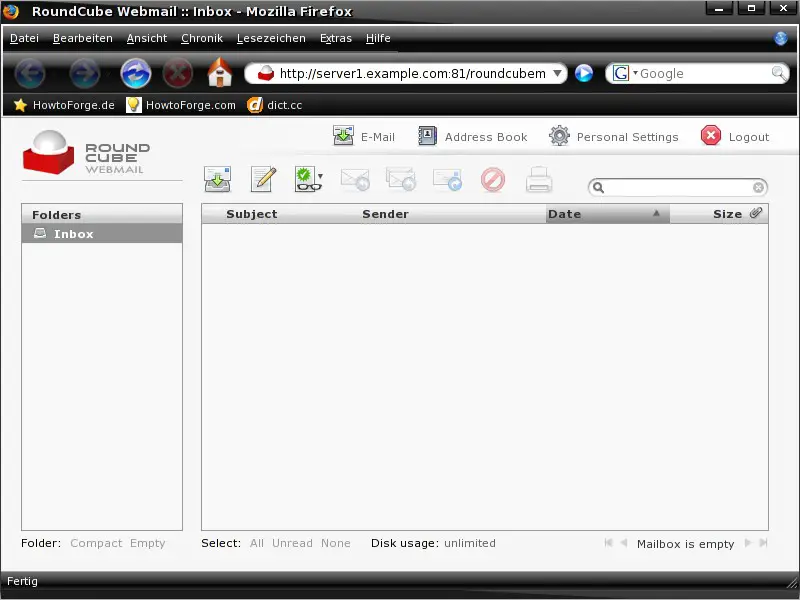Open the Compose new message icon
This screenshot has width=800, height=600.
point(263,179)
